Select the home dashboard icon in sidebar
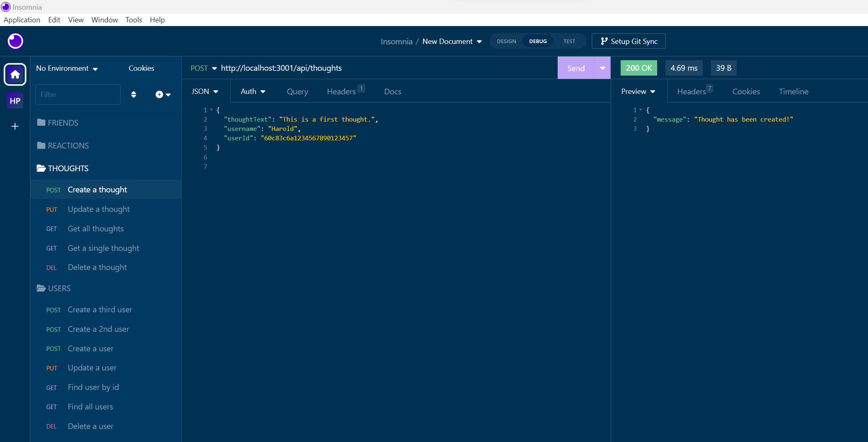 click(15, 74)
